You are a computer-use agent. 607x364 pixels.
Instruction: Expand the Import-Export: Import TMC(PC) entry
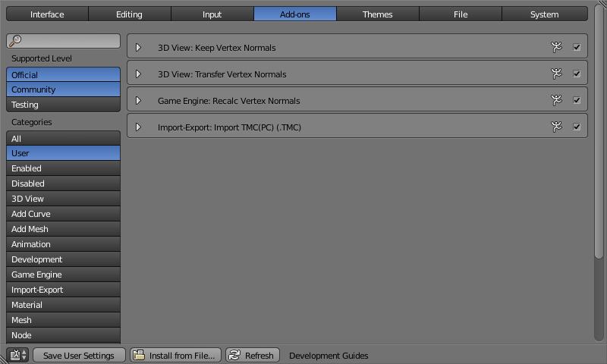(138, 127)
